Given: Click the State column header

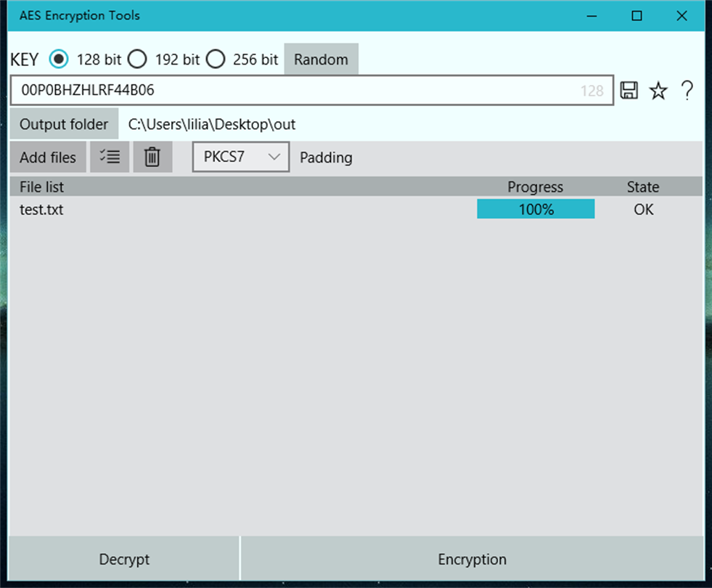Looking at the screenshot, I should tap(643, 187).
